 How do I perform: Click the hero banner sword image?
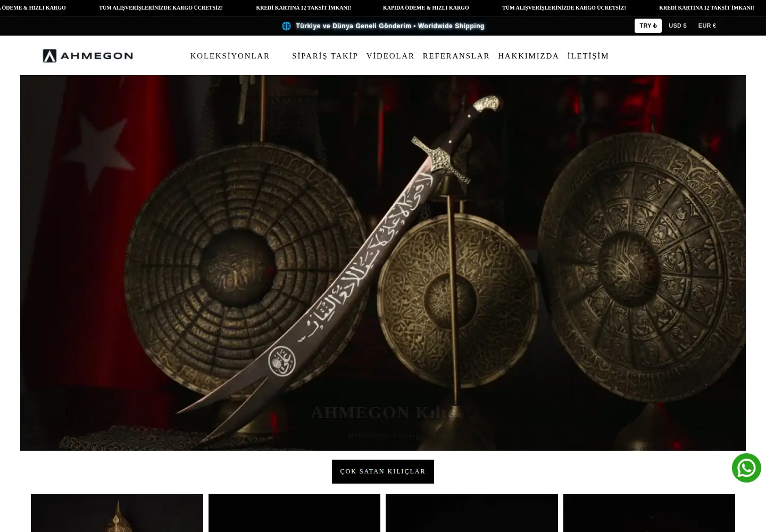point(383,263)
